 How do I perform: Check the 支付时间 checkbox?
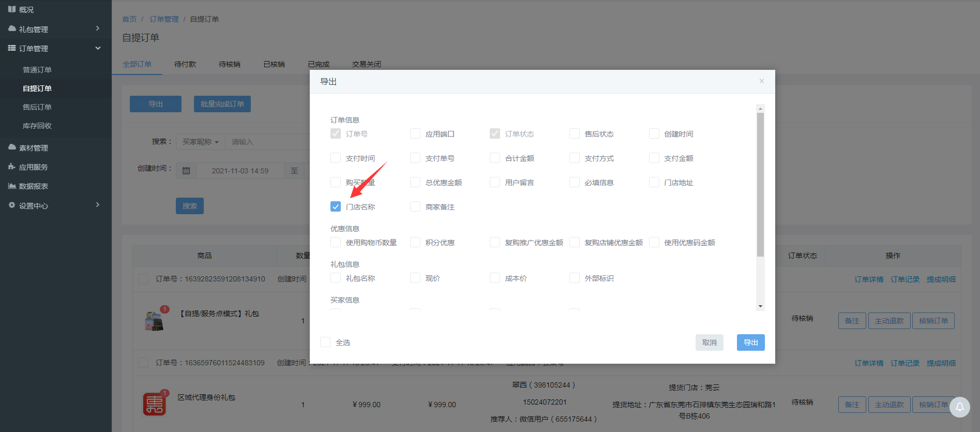tap(336, 158)
